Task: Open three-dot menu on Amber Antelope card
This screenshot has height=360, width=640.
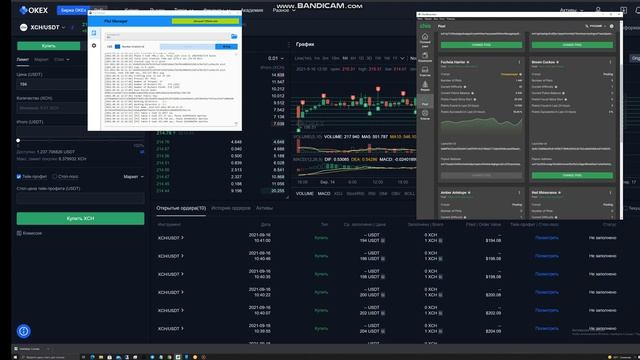Action: pos(519,192)
